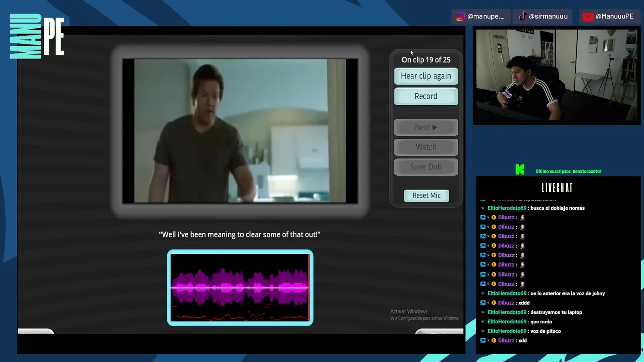
Task: Click the blue badge beside Dibuzz's "xdd" message
Action: [483, 341]
